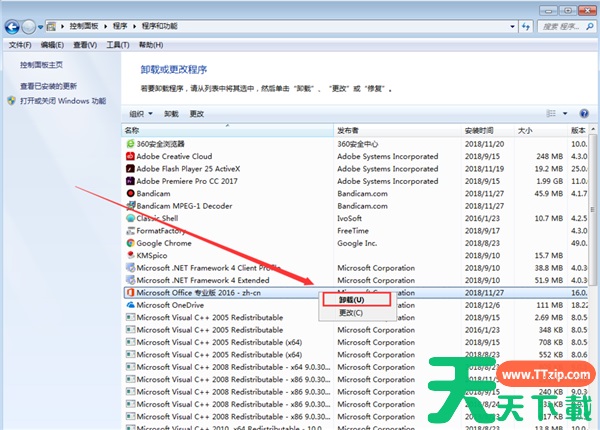Screen dimensions: 600x430
Task: Click the KMSpico icon
Action: (x=130, y=255)
